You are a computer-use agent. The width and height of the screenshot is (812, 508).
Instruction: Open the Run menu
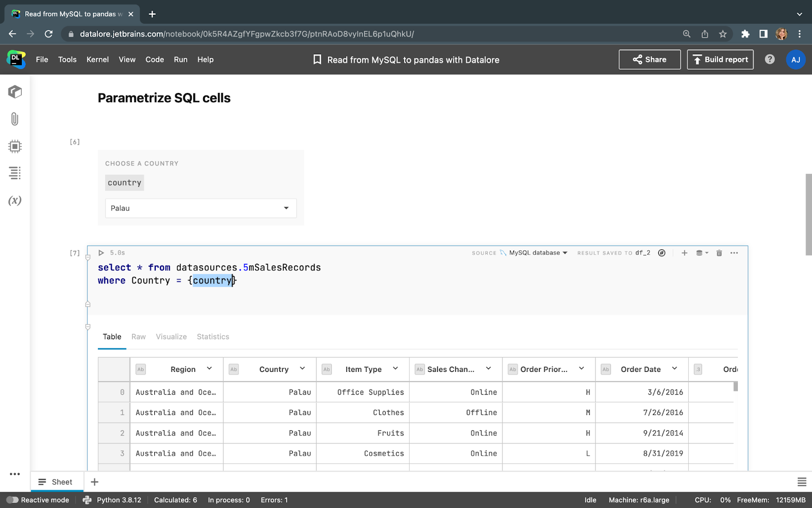[x=181, y=59]
